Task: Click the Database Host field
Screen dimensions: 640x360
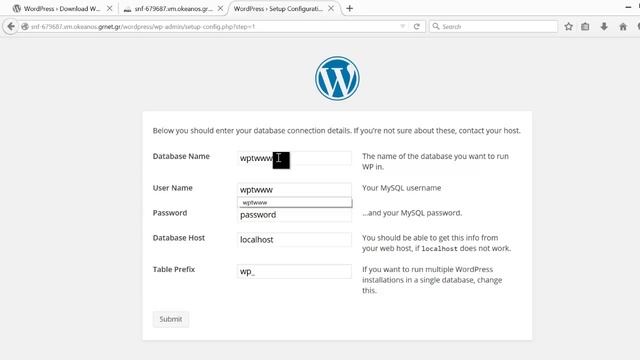Action: point(294,240)
